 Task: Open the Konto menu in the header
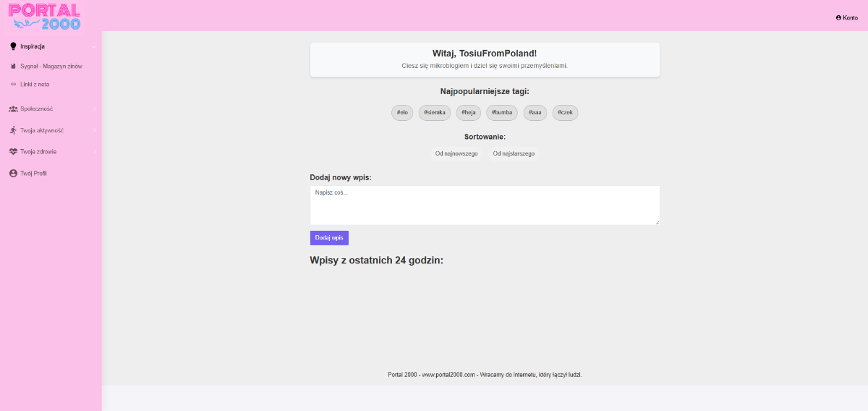point(846,17)
